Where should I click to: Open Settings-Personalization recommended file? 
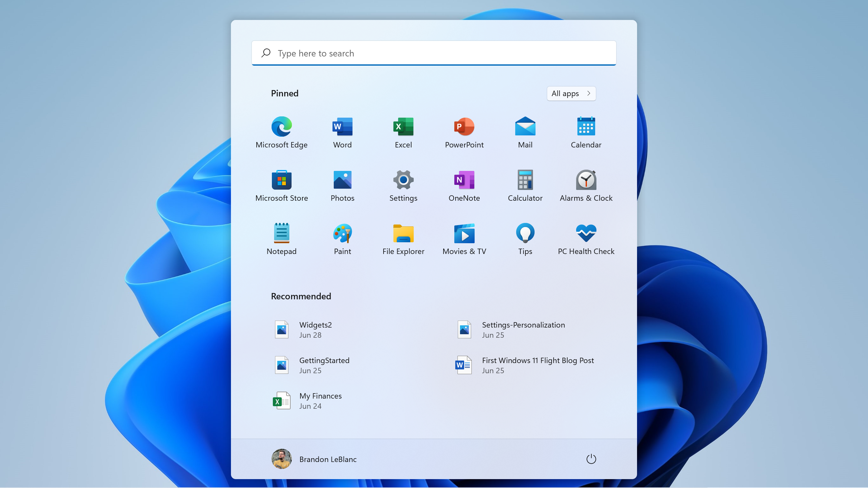[523, 329]
